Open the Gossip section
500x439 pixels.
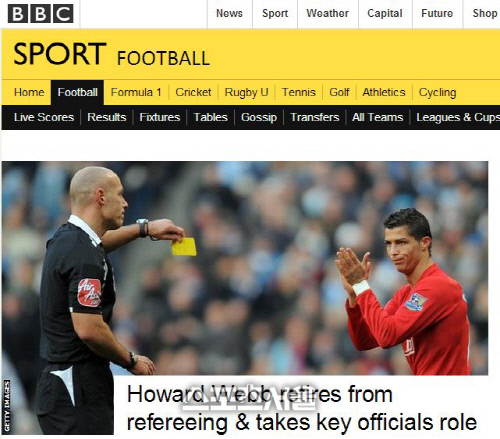coord(259,117)
